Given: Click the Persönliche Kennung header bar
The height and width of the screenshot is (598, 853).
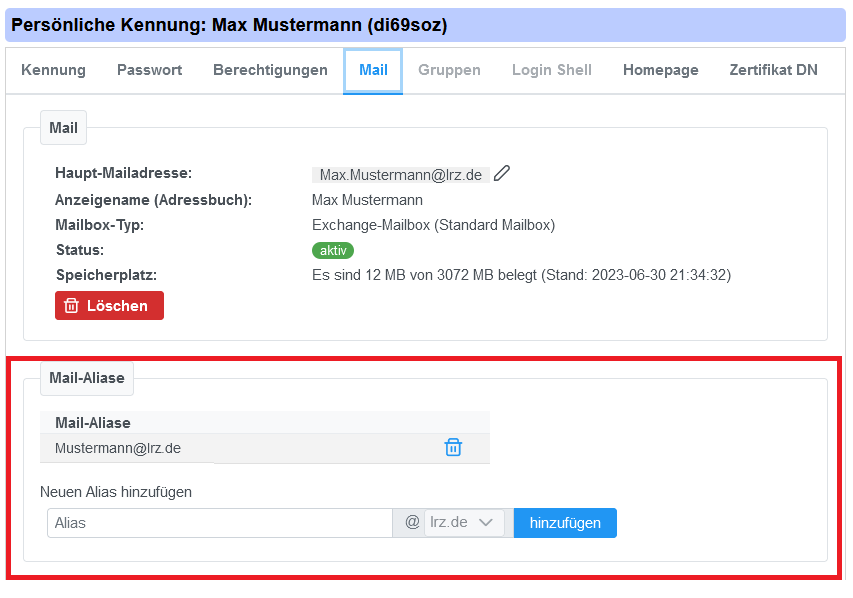Looking at the screenshot, I should [x=426, y=25].
